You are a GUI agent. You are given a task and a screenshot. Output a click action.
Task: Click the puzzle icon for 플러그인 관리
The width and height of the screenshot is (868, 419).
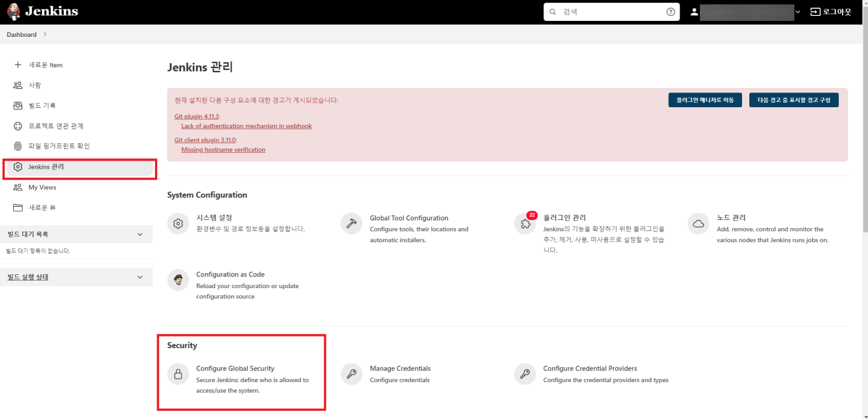[525, 224]
